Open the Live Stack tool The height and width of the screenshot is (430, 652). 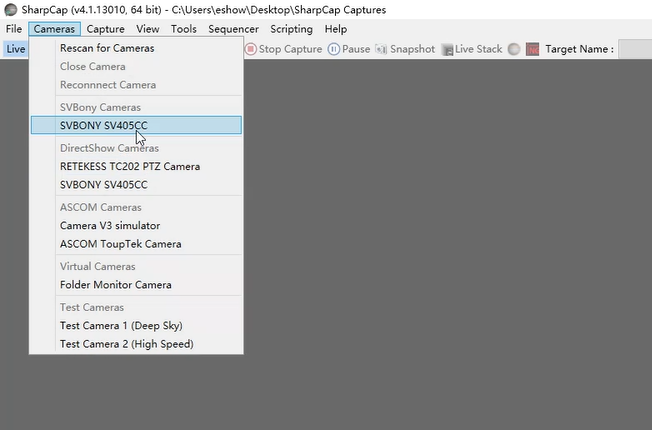click(472, 49)
